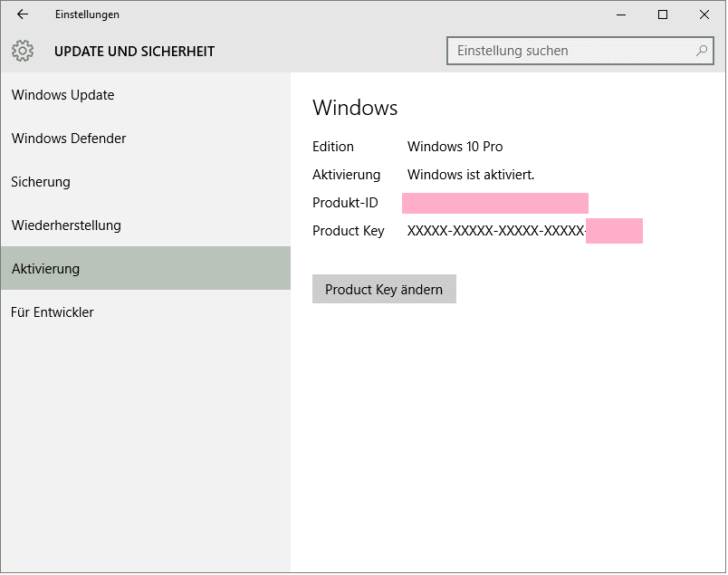Image resolution: width=728 pixels, height=575 pixels.
Task: Click the 'UPDATE UND SICHERHEIT' header title
Action: pyautogui.click(x=134, y=51)
